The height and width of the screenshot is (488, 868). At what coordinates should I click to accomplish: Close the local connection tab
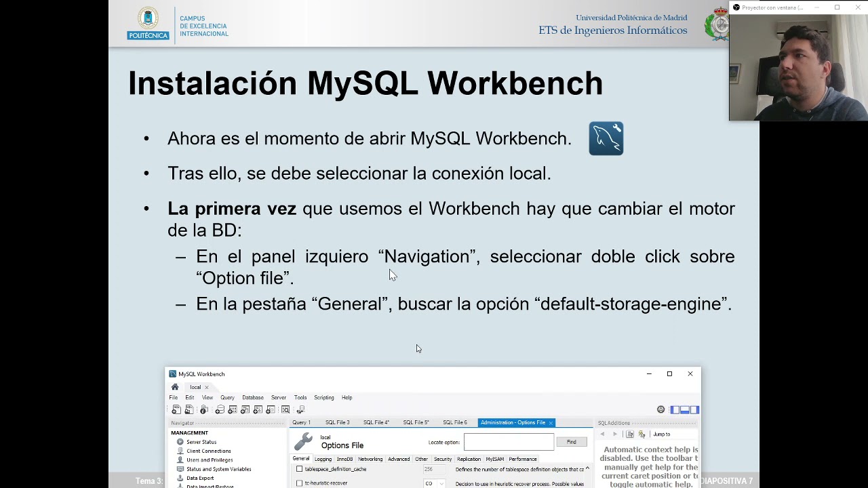207,388
